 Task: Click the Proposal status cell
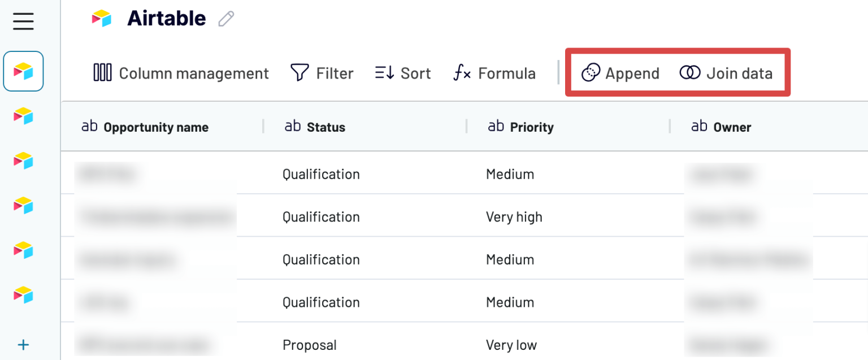(x=310, y=345)
